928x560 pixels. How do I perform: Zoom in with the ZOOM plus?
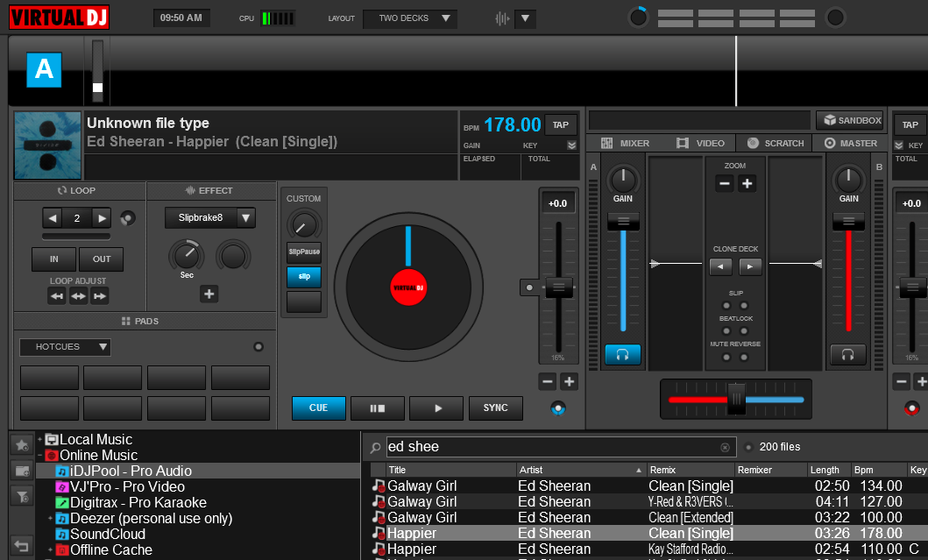click(747, 183)
